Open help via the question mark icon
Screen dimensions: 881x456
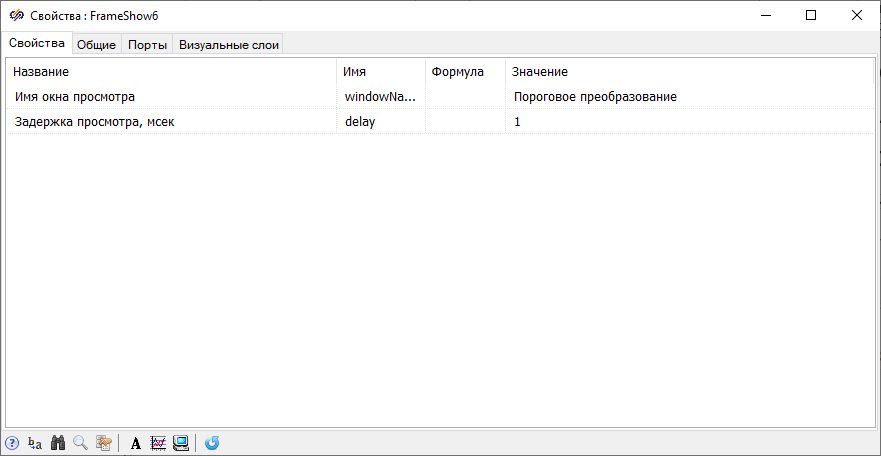[x=11, y=443]
